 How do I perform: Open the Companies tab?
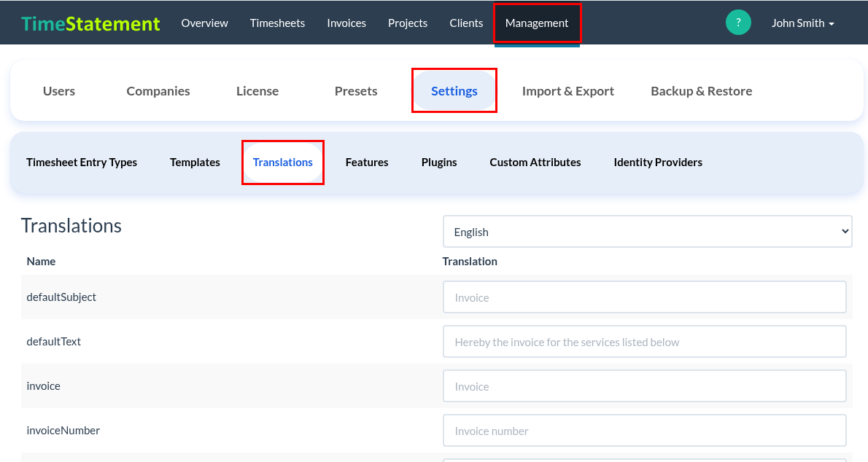click(x=158, y=91)
